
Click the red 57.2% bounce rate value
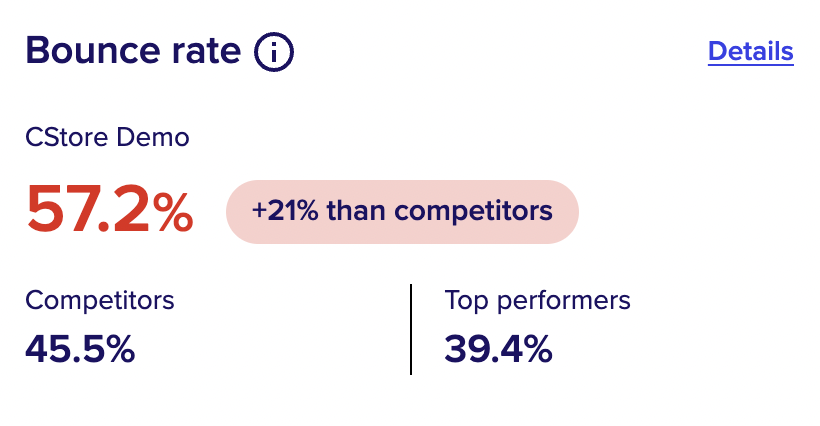tap(110, 211)
